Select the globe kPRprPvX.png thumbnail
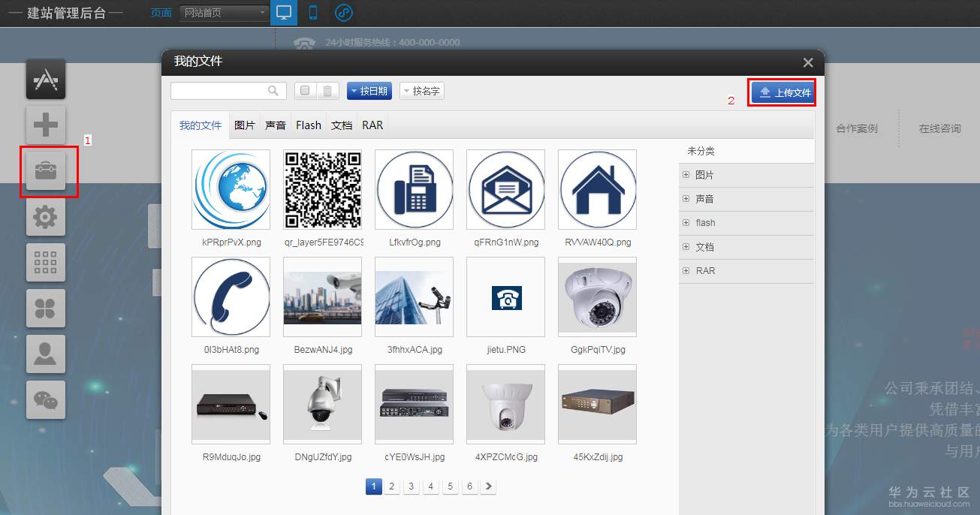This screenshot has width=980, height=515. click(x=231, y=189)
